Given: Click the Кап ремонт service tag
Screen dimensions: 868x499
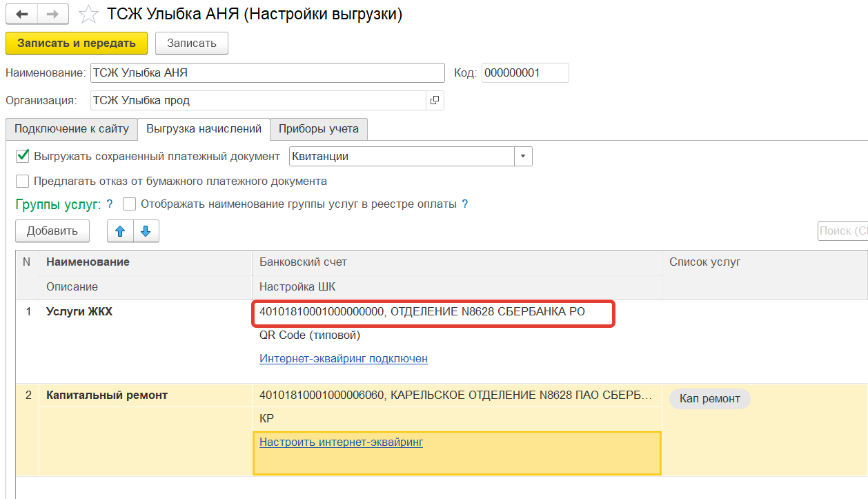Looking at the screenshot, I should coord(709,399).
